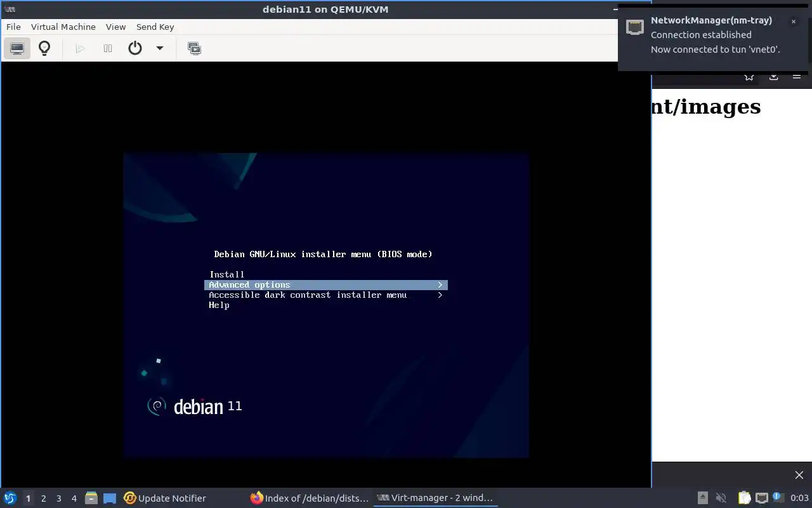Image resolution: width=812 pixels, height=508 pixels.
Task: Switch to virtual desktop 4
Action: pos(74,498)
